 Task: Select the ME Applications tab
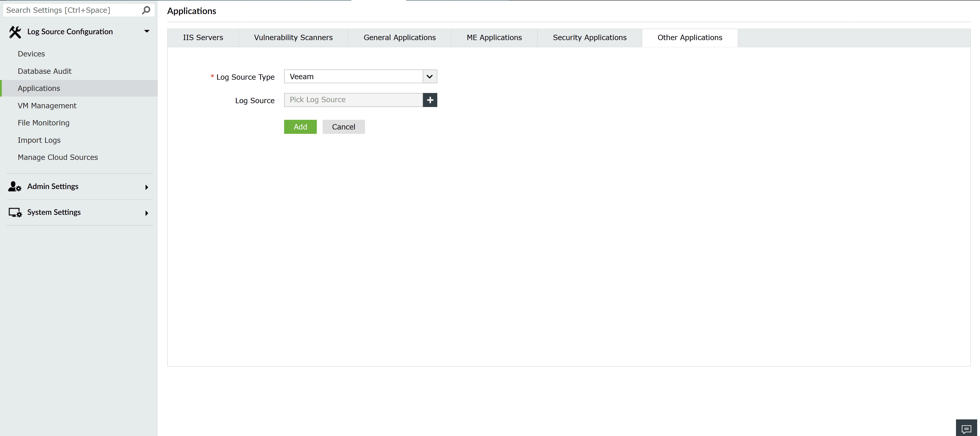494,37
